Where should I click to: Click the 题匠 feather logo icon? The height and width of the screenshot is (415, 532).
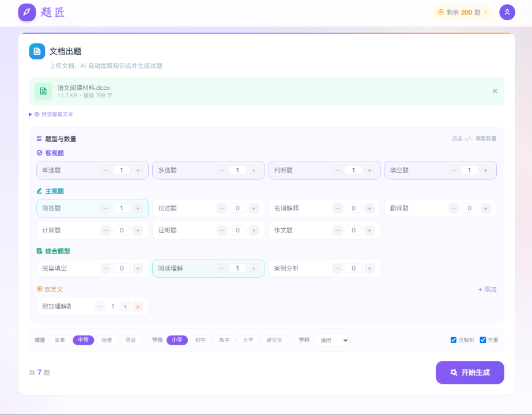(x=27, y=12)
